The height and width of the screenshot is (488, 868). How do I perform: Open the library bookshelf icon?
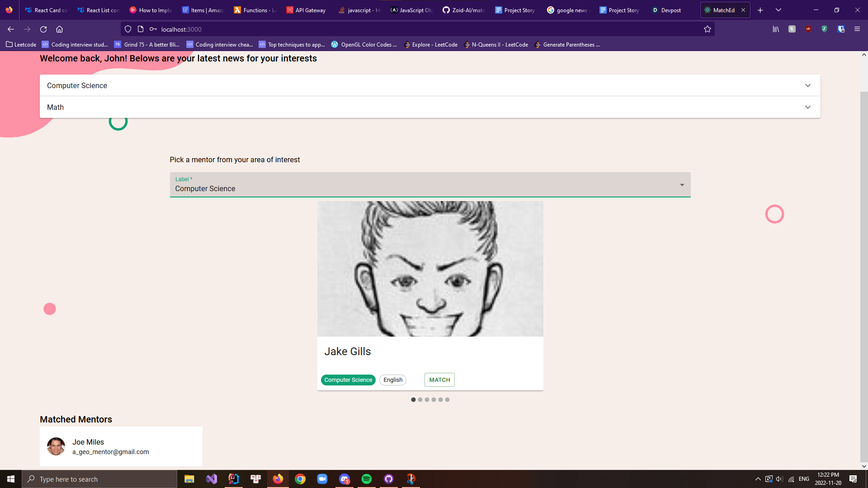(x=776, y=29)
